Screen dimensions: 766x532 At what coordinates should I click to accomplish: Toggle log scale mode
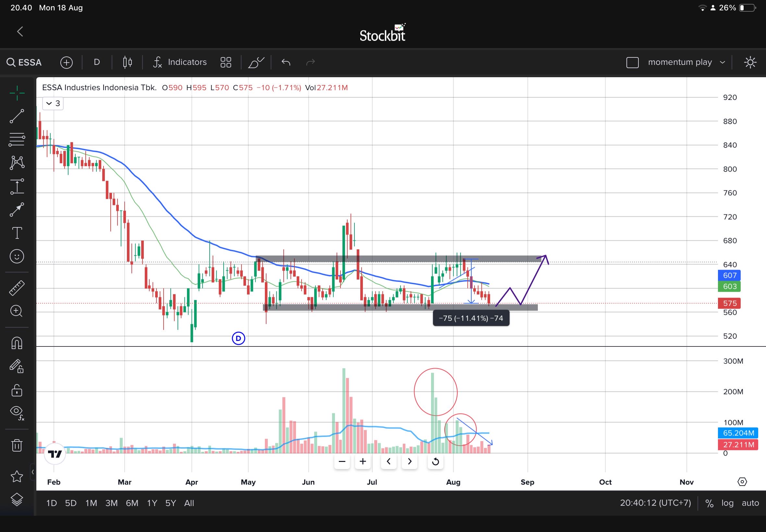point(728,503)
